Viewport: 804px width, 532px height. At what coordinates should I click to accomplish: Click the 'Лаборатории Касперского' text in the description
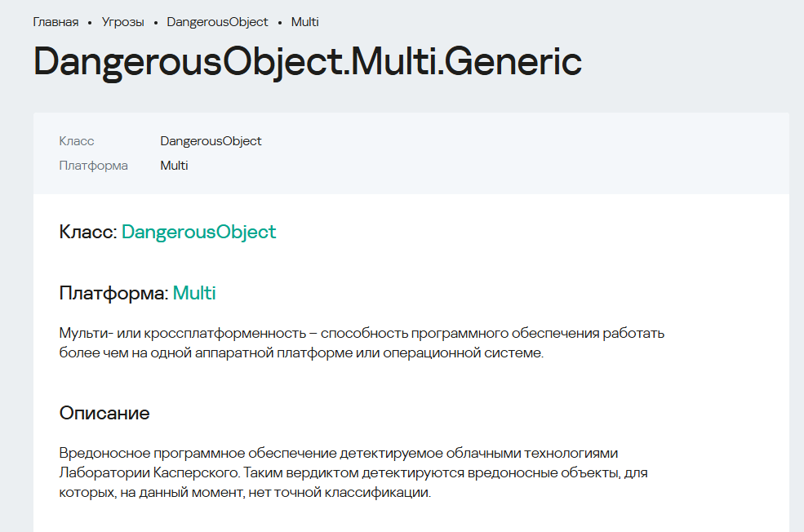point(149,472)
